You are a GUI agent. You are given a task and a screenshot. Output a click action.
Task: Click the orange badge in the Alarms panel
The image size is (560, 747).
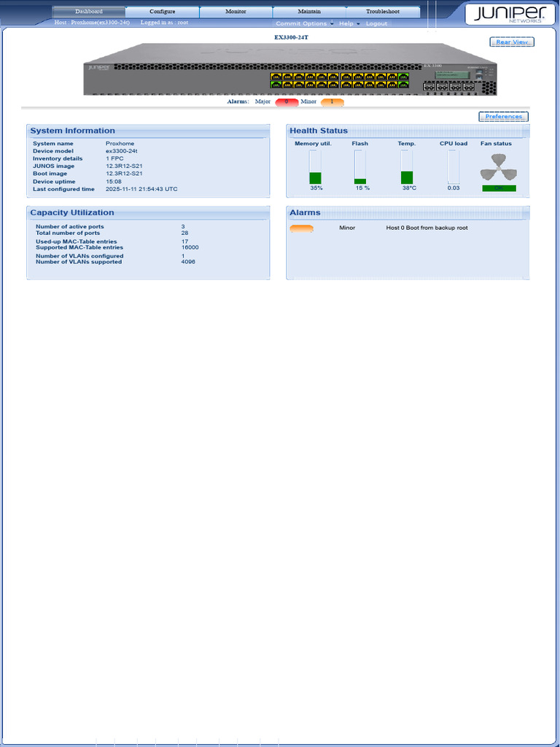pos(301,228)
